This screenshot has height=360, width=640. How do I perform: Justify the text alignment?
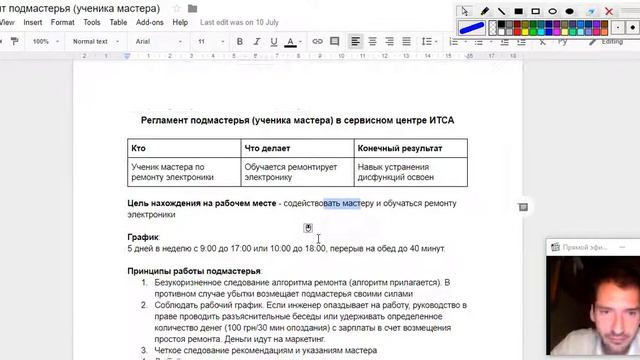(407, 41)
